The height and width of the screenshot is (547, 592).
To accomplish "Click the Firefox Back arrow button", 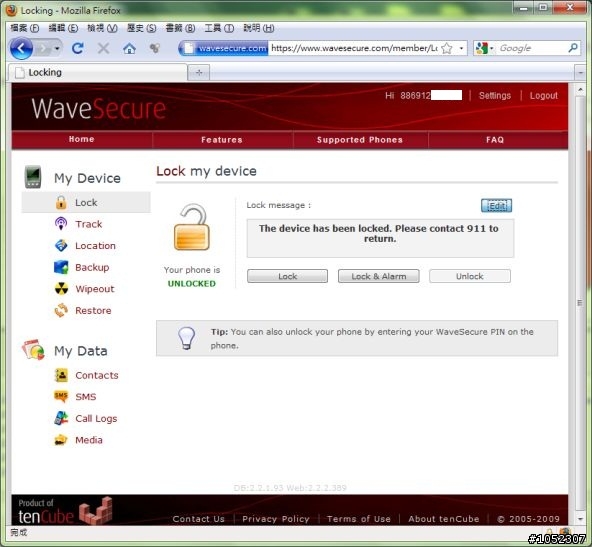I will [21, 48].
